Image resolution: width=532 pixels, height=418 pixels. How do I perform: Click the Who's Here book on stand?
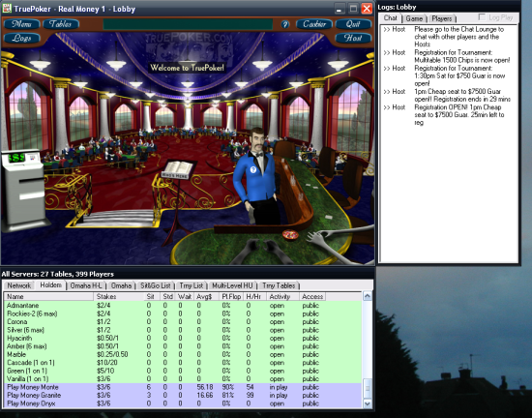[x=179, y=169]
